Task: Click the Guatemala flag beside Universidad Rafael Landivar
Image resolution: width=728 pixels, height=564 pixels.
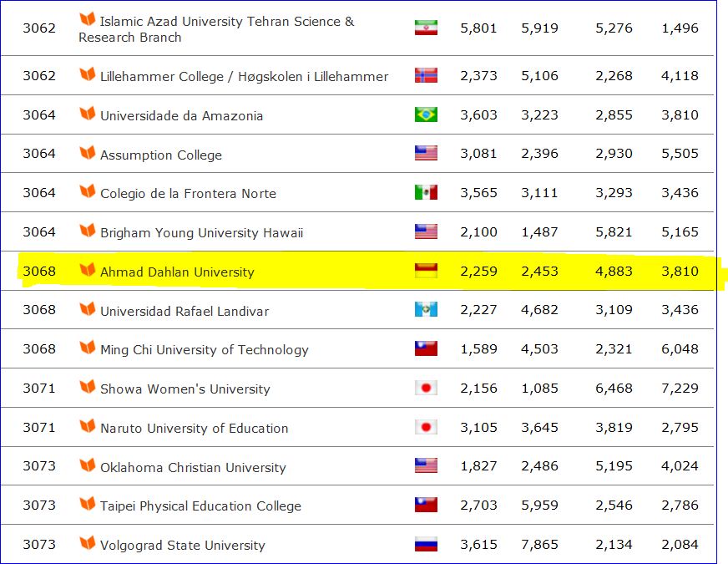Action: coord(426,309)
